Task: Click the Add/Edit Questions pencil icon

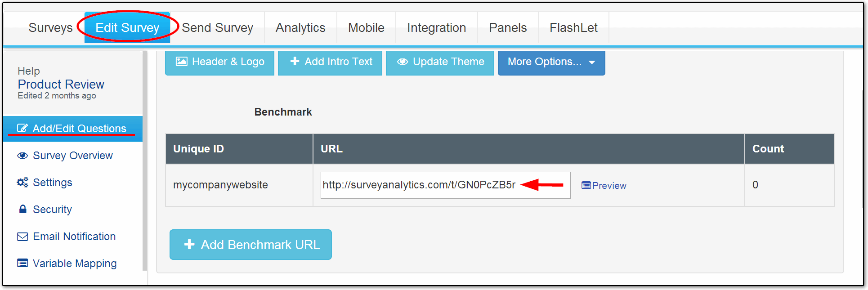Action: (22, 128)
